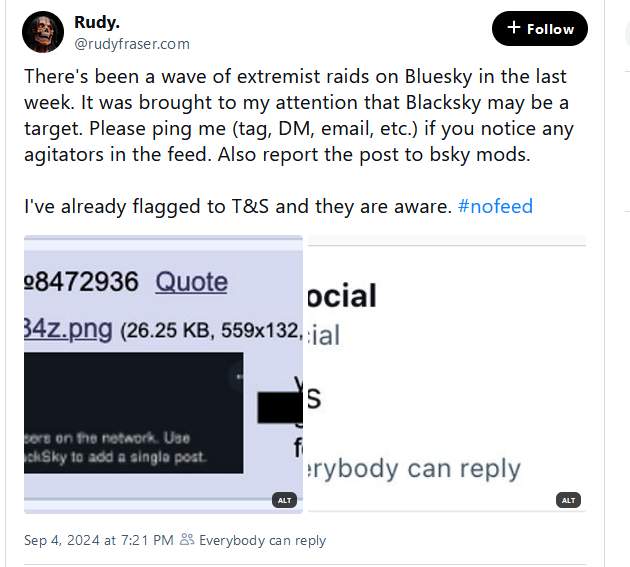Open the Sep 4, 2024 timestamp
Viewport: 630px width, 567px height.
98,540
